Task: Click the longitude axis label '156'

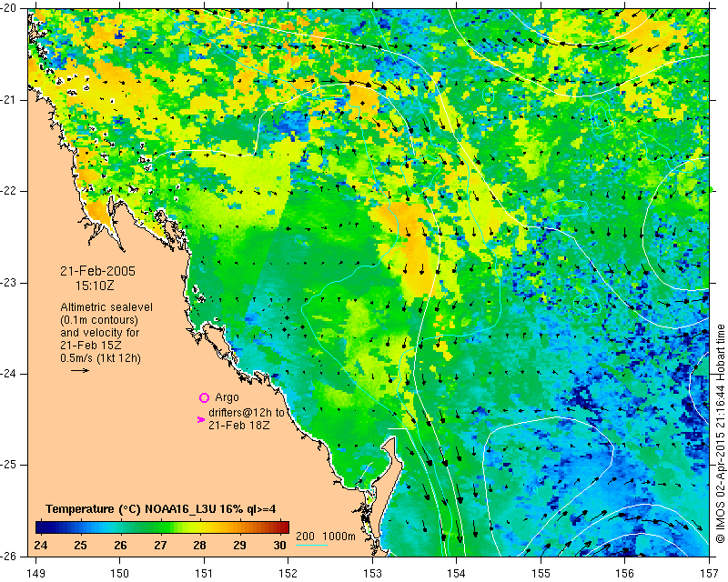Action: [625, 574]
